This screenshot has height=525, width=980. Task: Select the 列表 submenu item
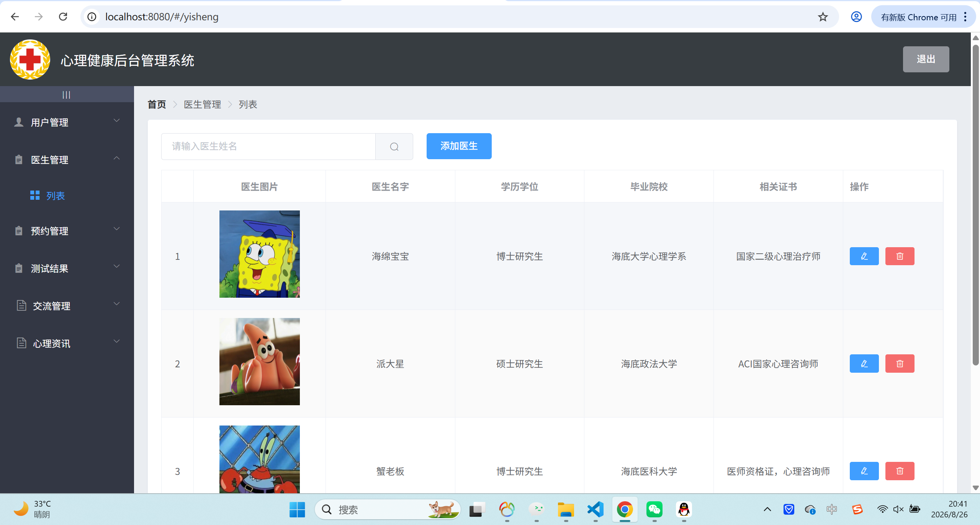point(67,196)
